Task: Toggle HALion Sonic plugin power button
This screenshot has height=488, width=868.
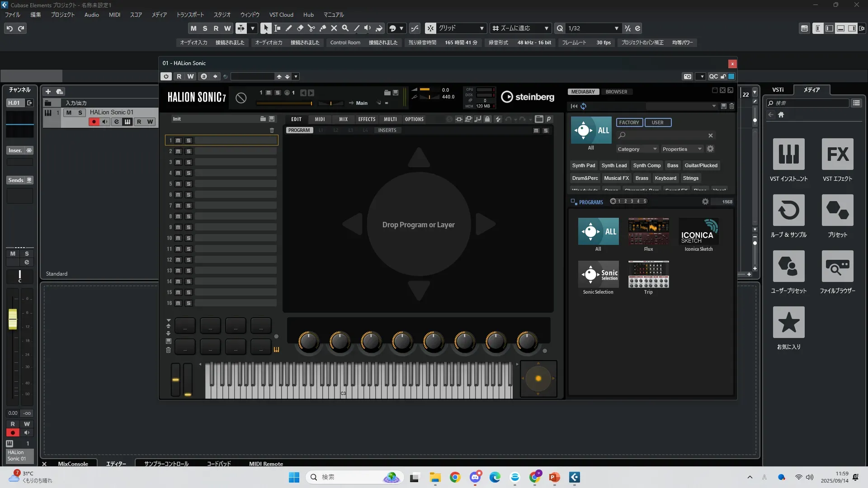Action: coord(166,76)
